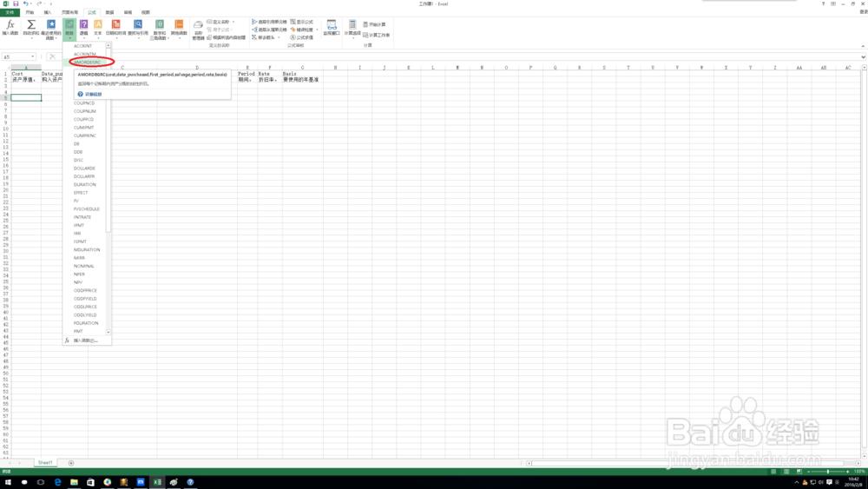The width and height of the screenshot is (868, 489).
Task: Click Insert Function at bottom of function menu
Action: (86, 340)
